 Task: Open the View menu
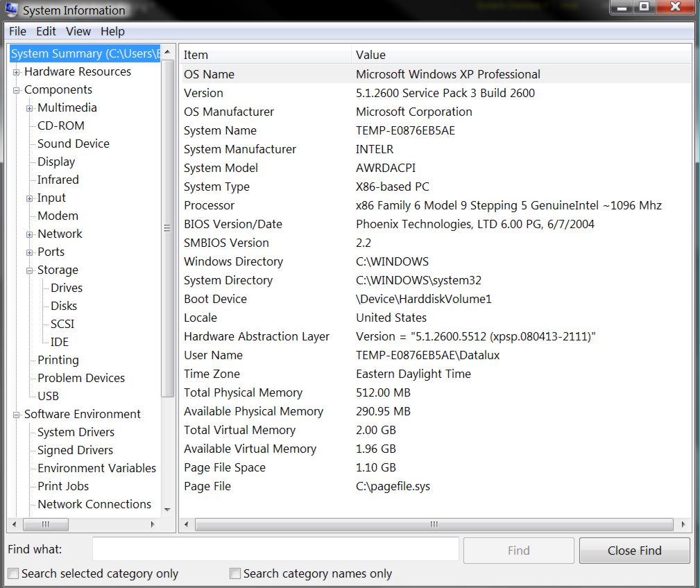[78, 31]
